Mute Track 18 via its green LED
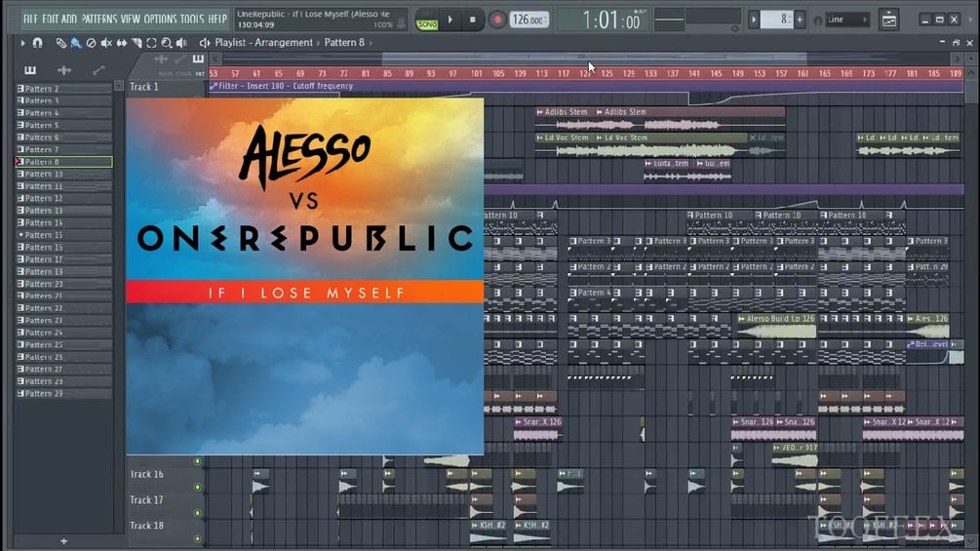Image resolution: width=980 pixels, height=551 pixels. coord(198,538)
